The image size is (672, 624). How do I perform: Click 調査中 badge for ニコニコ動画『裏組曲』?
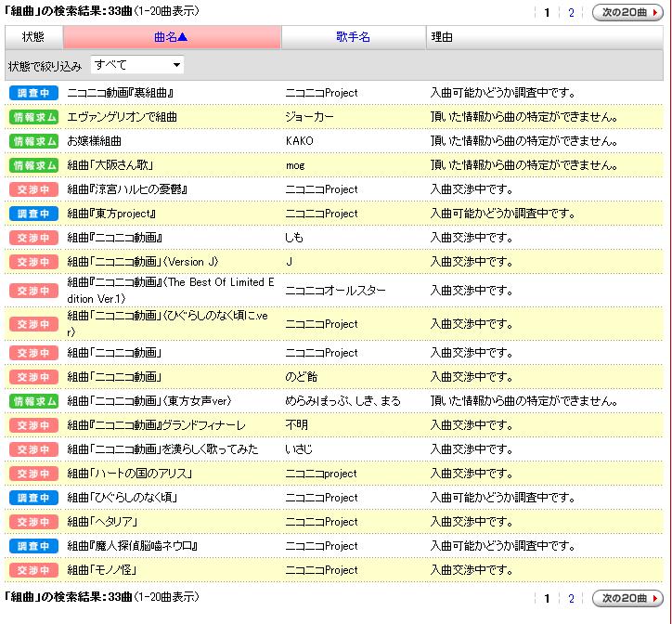[33, 93]
